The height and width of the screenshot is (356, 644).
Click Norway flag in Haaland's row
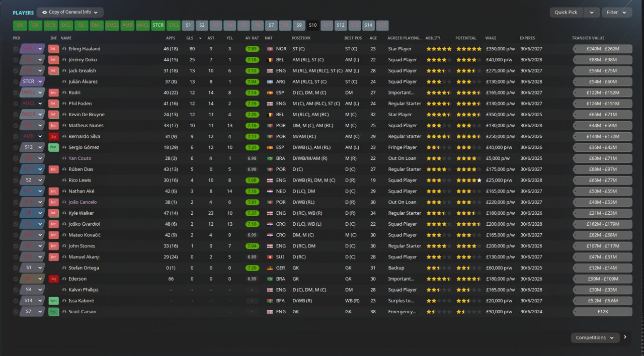[x=270, y=49]
